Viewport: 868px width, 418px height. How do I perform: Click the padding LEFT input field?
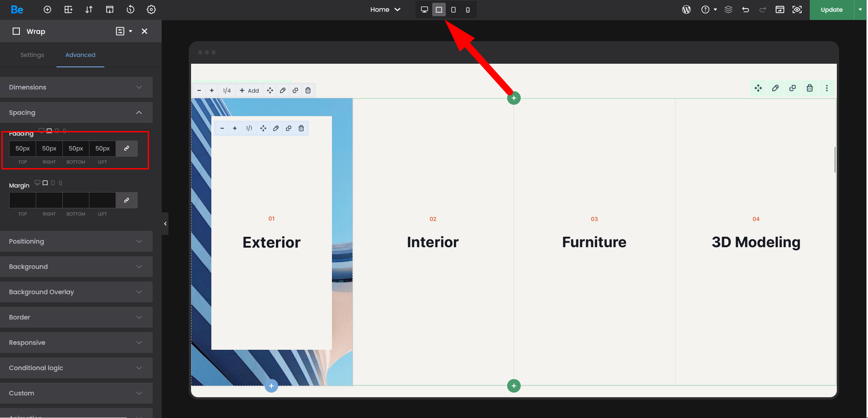[103, 148]
